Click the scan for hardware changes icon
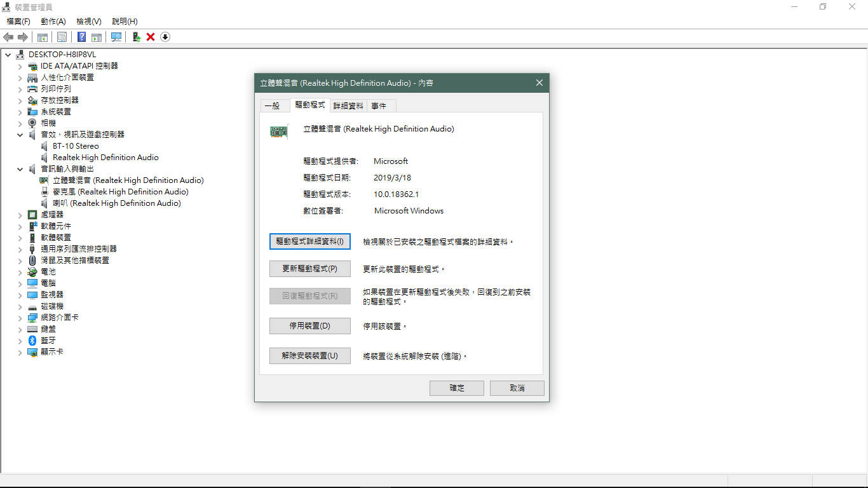Image resolution: width=868 pixels, height=488 pixels. click(x=116, y=37)
